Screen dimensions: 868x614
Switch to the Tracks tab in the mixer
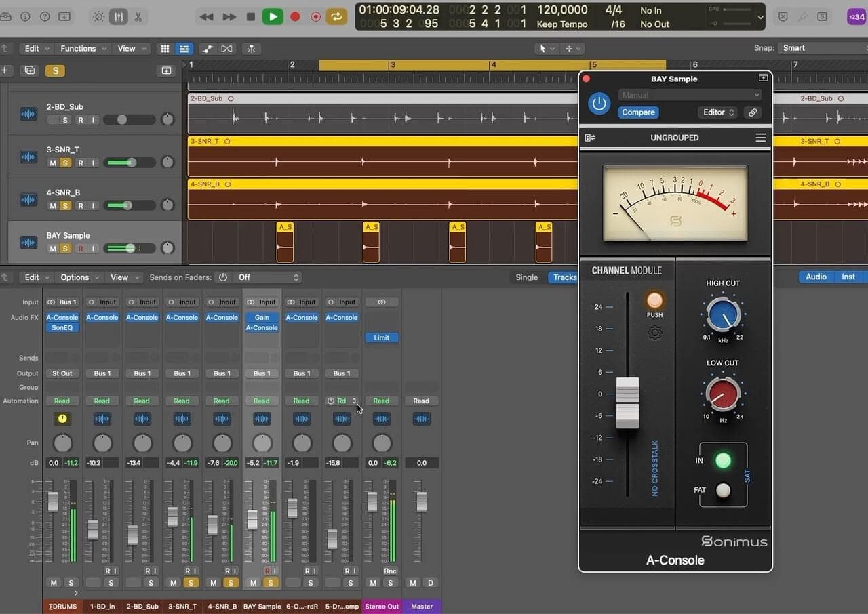click(564, 277)
